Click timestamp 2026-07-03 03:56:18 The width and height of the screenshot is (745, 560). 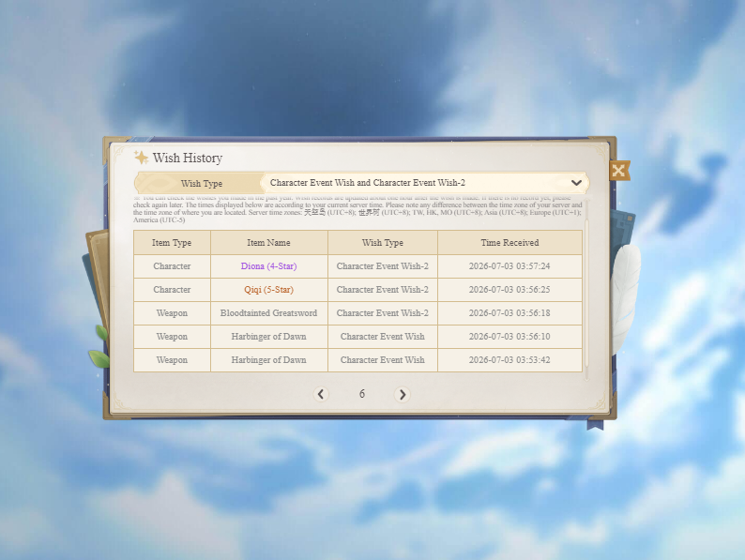(x=509, y=313)
